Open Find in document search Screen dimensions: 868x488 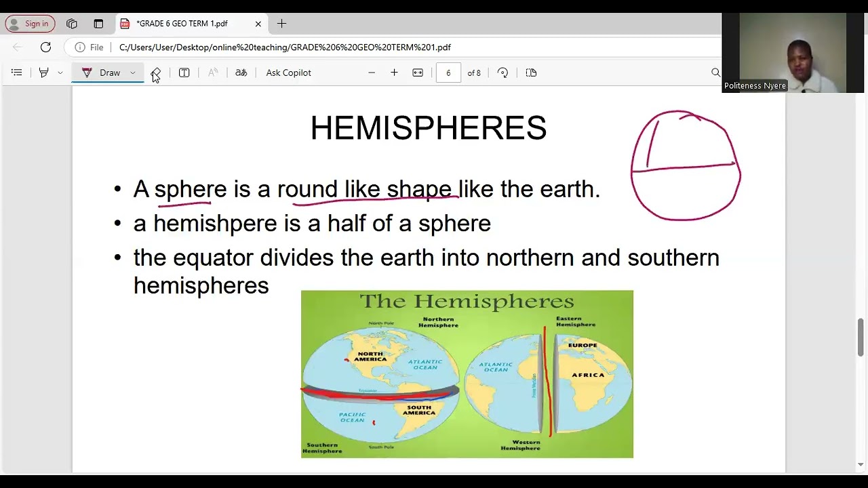click(715, 73)
